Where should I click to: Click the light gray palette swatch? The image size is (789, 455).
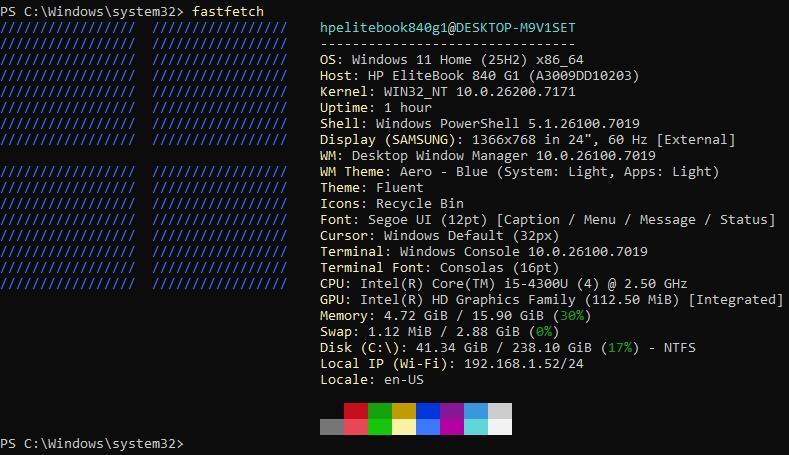[500, 411]
